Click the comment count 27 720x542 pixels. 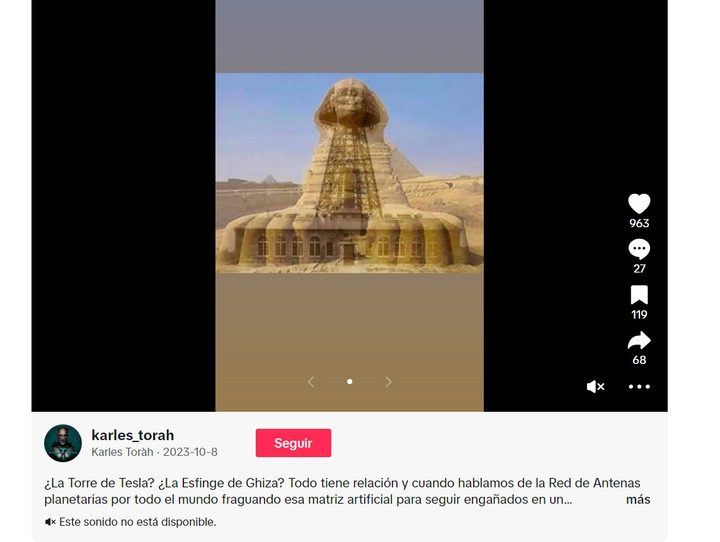point(639,269)
